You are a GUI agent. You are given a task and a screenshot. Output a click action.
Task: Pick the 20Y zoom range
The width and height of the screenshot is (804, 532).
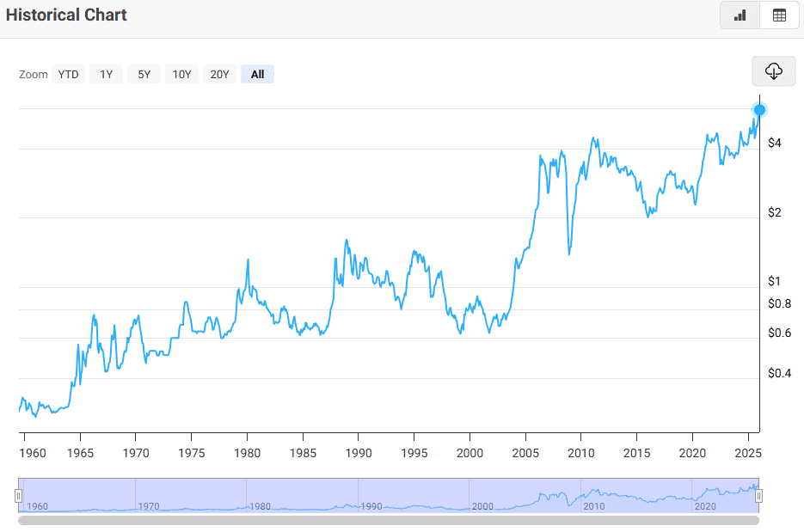click(219, 74)
